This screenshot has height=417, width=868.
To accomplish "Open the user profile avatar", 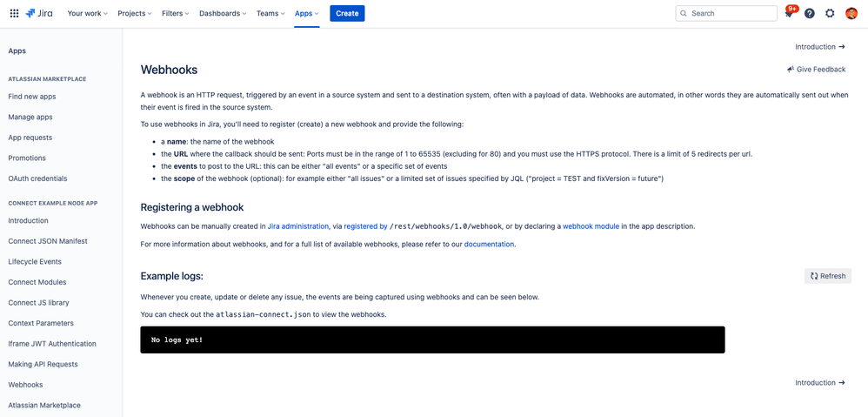I will [851, 13].
